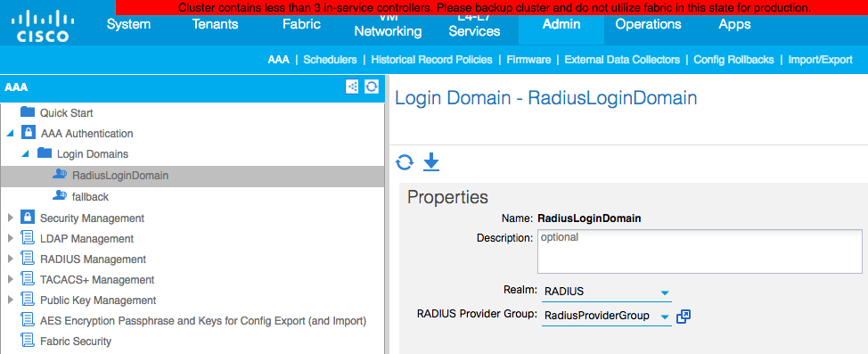This screenshot has width=868, height=354.
Task: Collapse the AAA Authentication tree node
Action: point(10,134)
